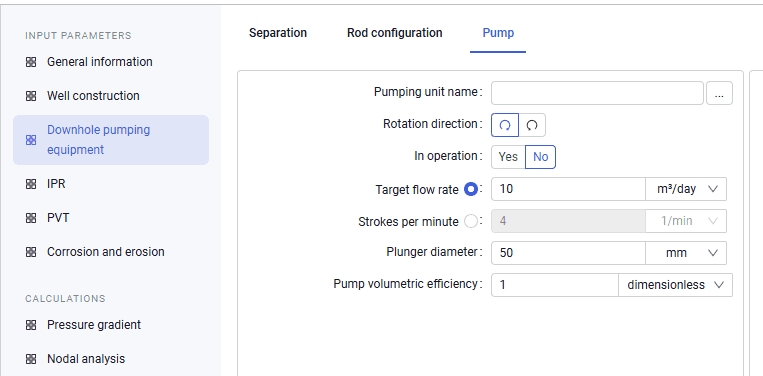Set In operation to Yes
The height and width of the screenshot is (376, 763).
[508, 157]
